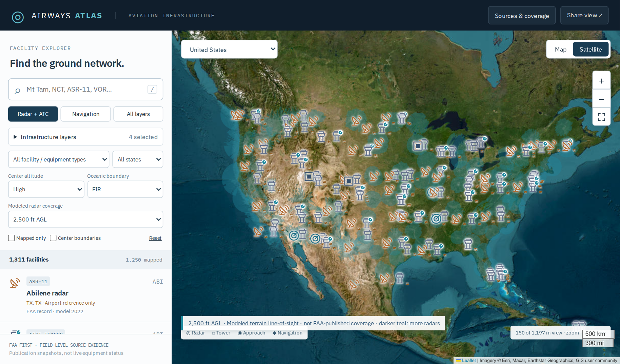
Task: Enable the Center boundaries checkbox
Action: tap(53, 238)
